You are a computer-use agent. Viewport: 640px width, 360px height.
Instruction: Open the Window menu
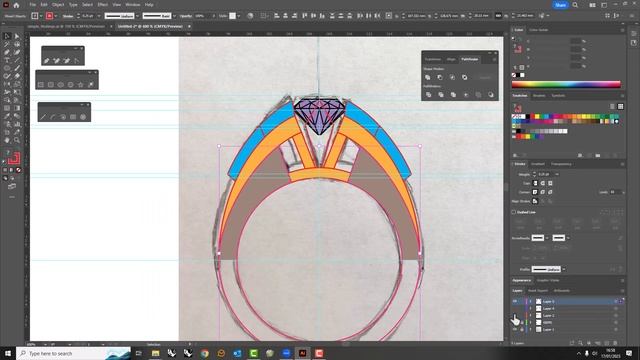click(x=133, y=5)
